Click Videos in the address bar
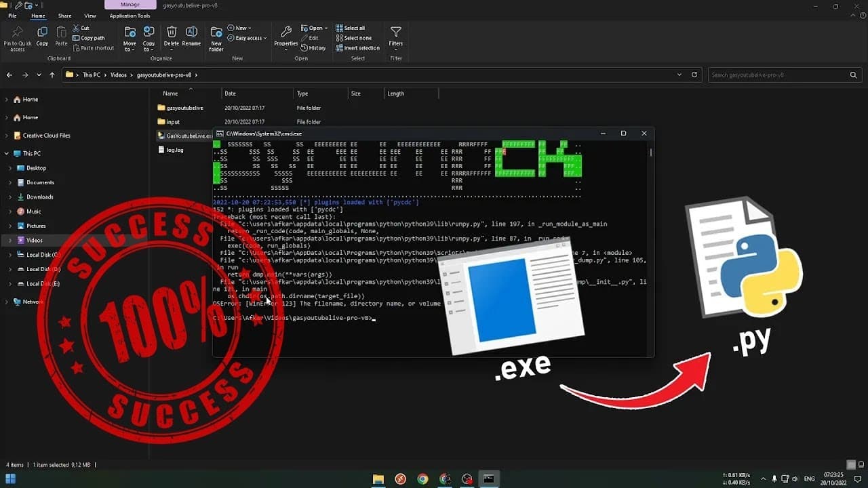 pos(118,75)
